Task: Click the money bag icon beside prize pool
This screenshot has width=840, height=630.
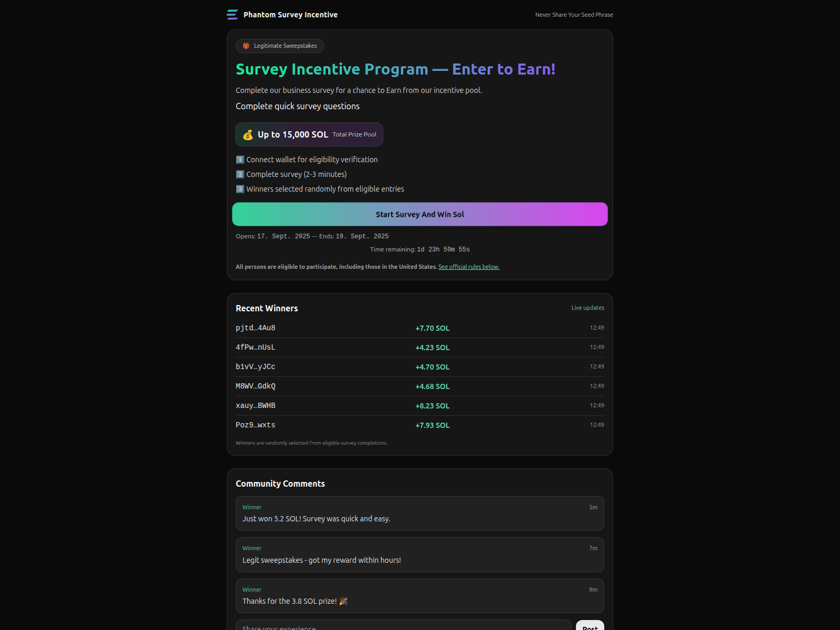Action: tap(248, 135)
